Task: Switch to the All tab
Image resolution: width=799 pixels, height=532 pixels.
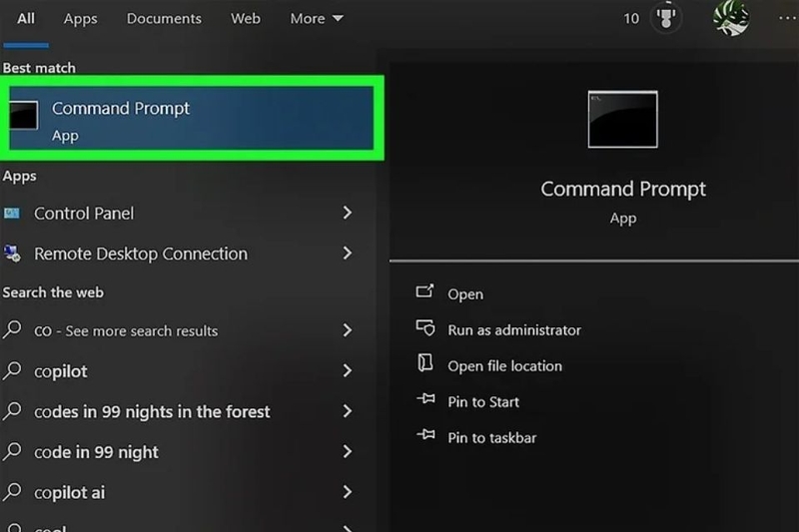Action: tap(26, 19)
